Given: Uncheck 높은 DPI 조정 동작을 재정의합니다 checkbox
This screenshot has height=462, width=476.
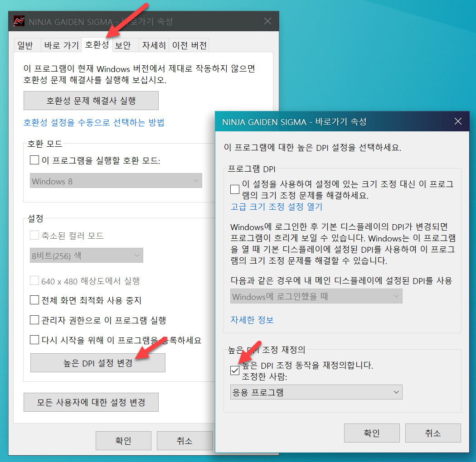Looking at the screenshot, I should [235, 371].
